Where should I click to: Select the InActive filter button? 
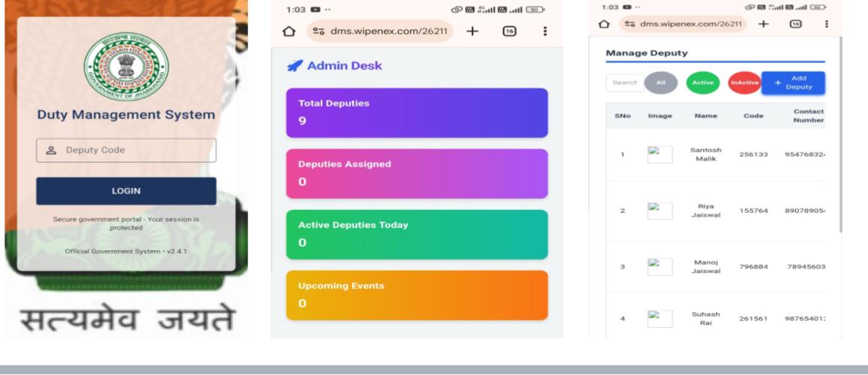[x=744, y=82]
